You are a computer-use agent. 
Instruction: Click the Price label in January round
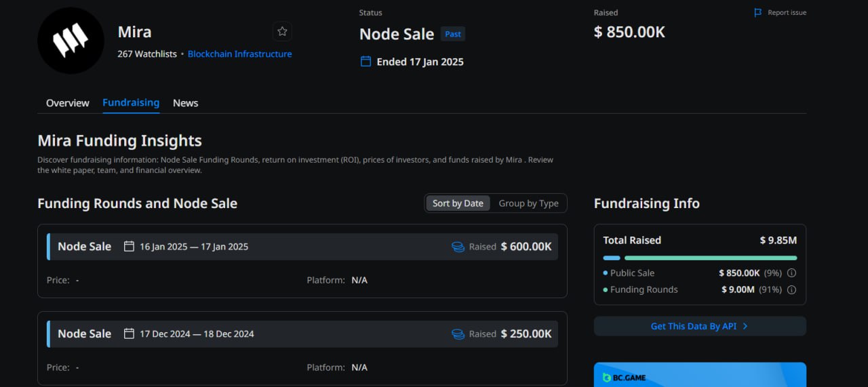tap(58, 280)
